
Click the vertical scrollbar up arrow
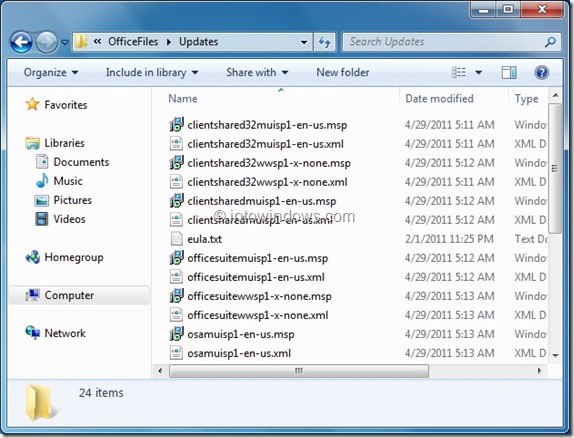tap(555, 96)
